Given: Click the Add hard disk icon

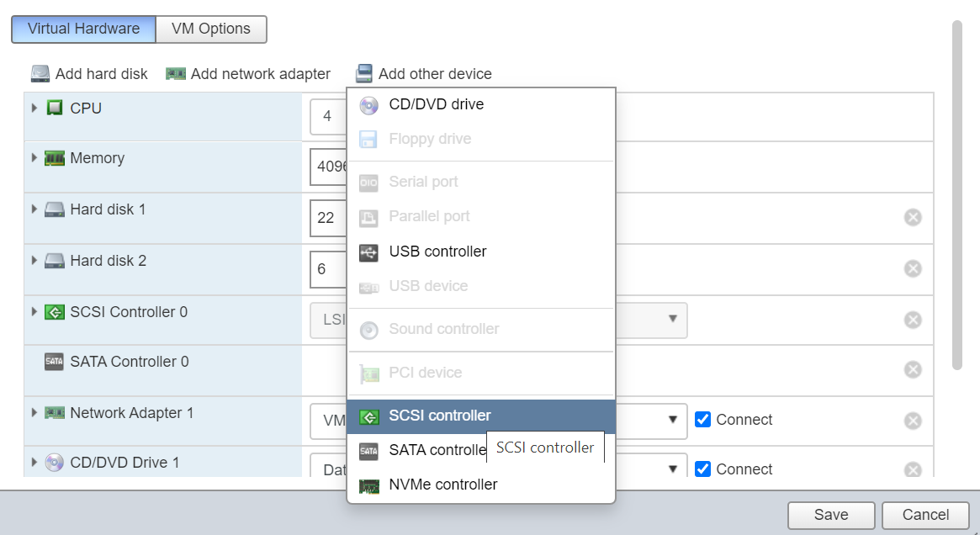Looking at the screenshot, I should coord(40,74).
